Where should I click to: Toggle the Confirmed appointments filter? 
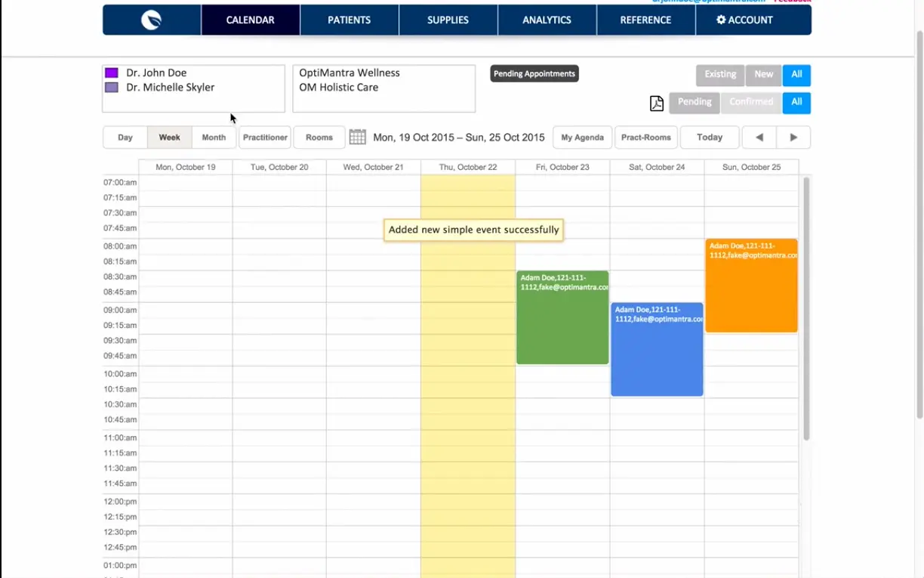(x=751, y=101)
